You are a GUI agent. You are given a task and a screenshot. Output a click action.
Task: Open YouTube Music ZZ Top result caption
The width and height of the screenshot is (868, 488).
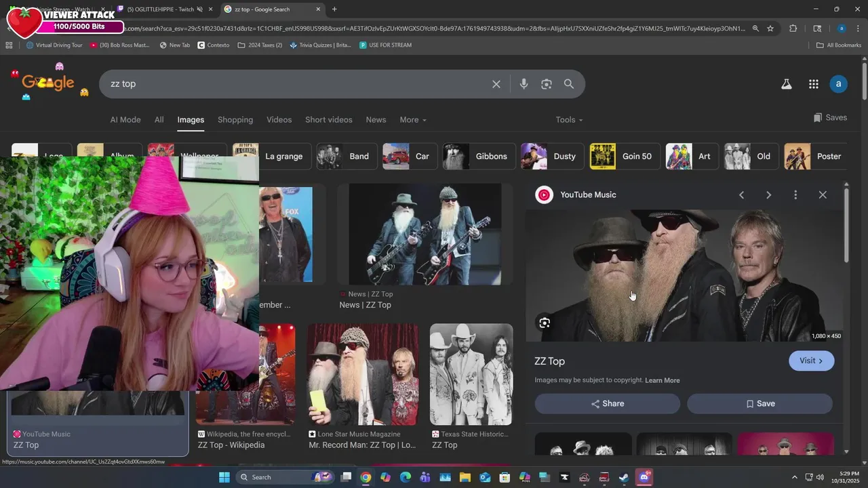(26, 445)
